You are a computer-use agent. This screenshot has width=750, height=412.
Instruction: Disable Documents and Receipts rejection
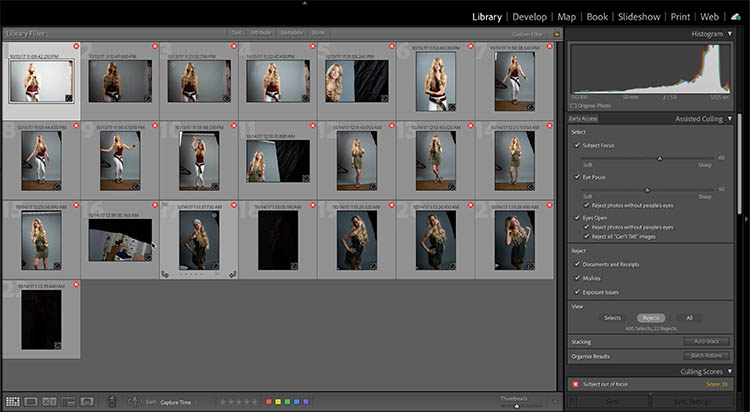[x=577, y=263]
